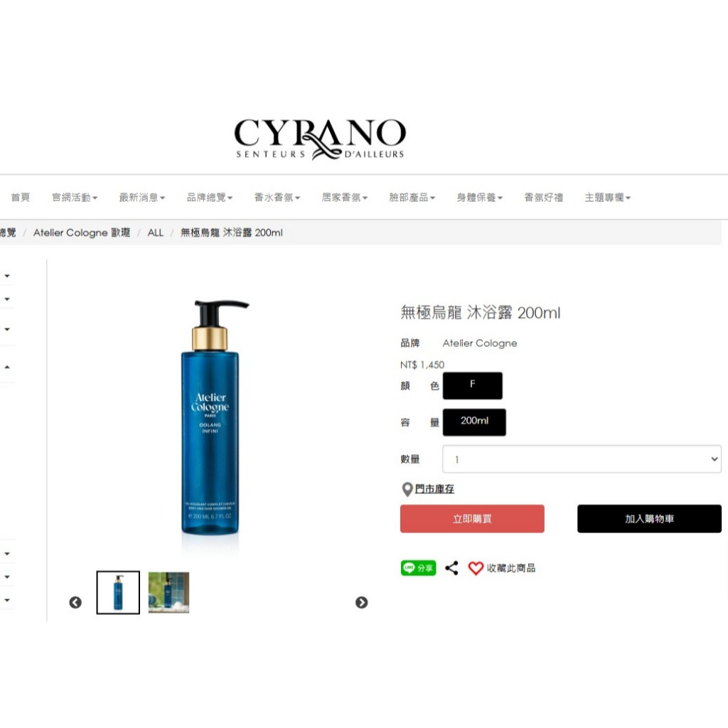
Task: Click the store stock location pin icon
Action: (x=407, y=489)
